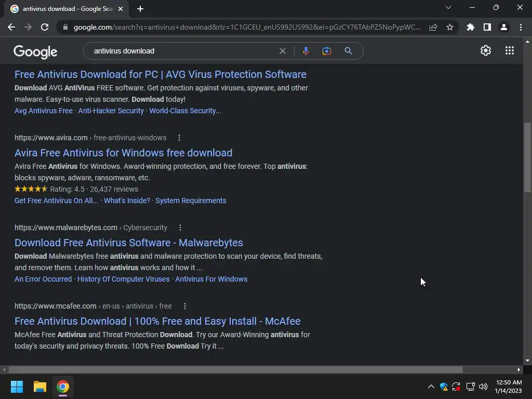Clear the search box with X
Image resolution: width=532 pixels, height=399 pixels.
[x=282, y=51]
